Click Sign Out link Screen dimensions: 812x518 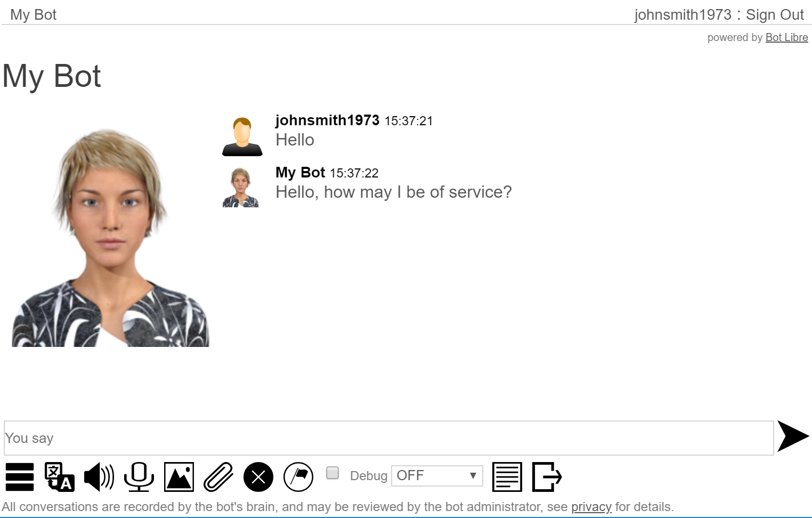[775, 15]
